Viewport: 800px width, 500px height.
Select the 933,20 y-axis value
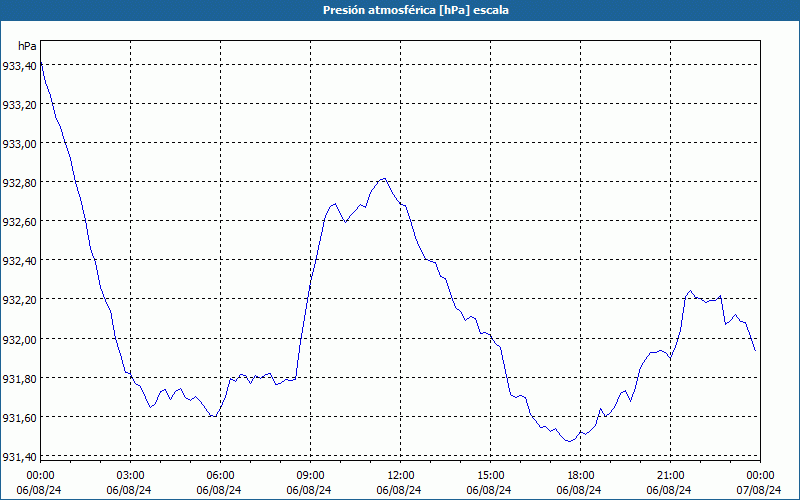point(19,105)
